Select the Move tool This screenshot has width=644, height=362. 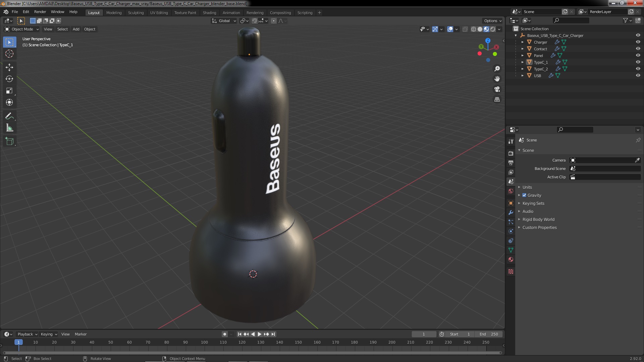coord(9,67)
